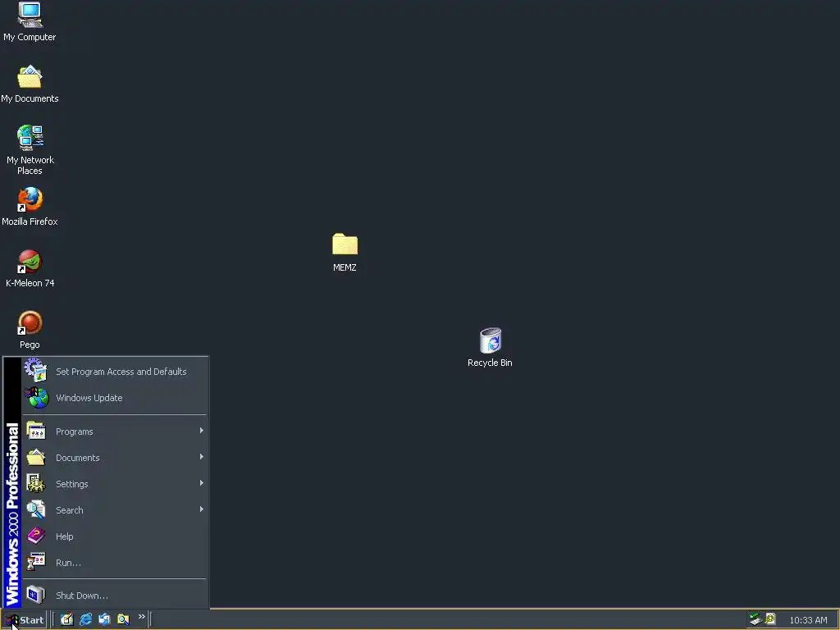840x630 pixels.
Task: Open the Programs submenu entry
Action: coord(115,431)
